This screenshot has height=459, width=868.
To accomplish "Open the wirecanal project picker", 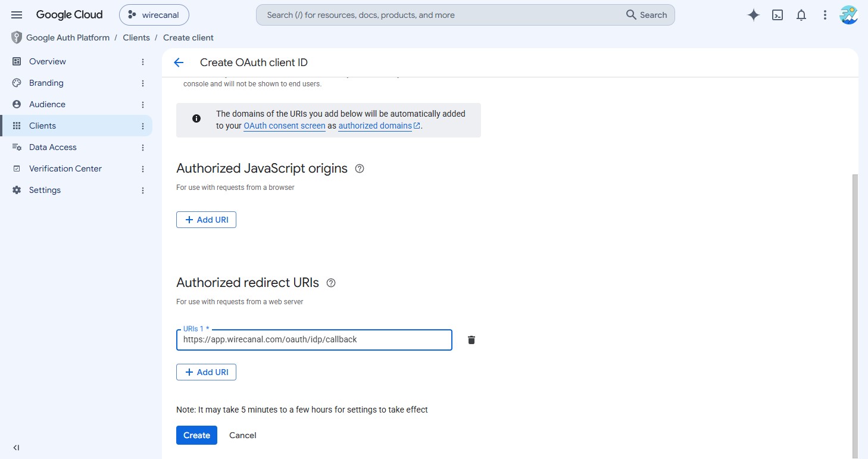I will (154, 15).
